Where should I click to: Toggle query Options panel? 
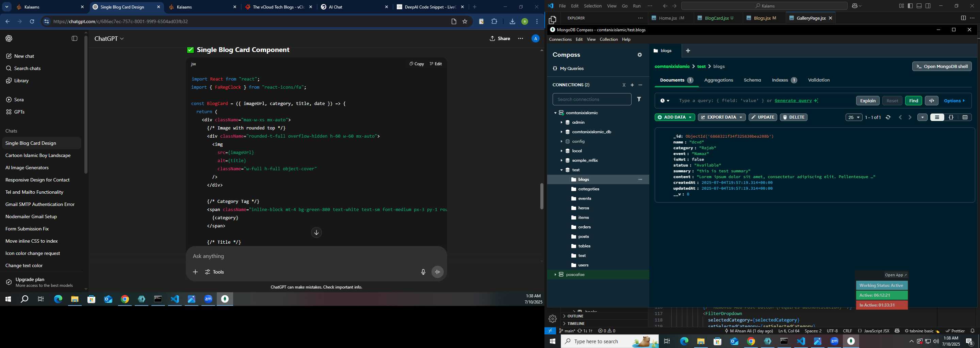click(x=954, y=101)
